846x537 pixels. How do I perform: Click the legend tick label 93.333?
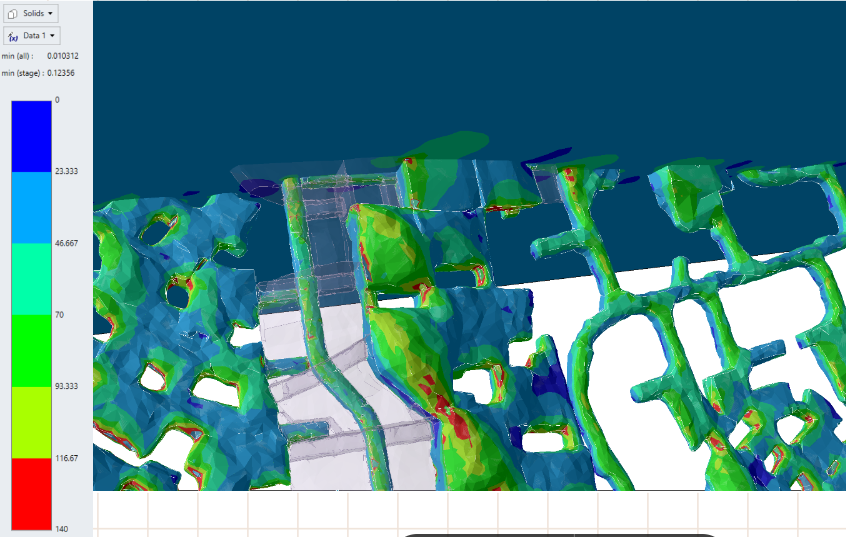[x=66, y=386]
